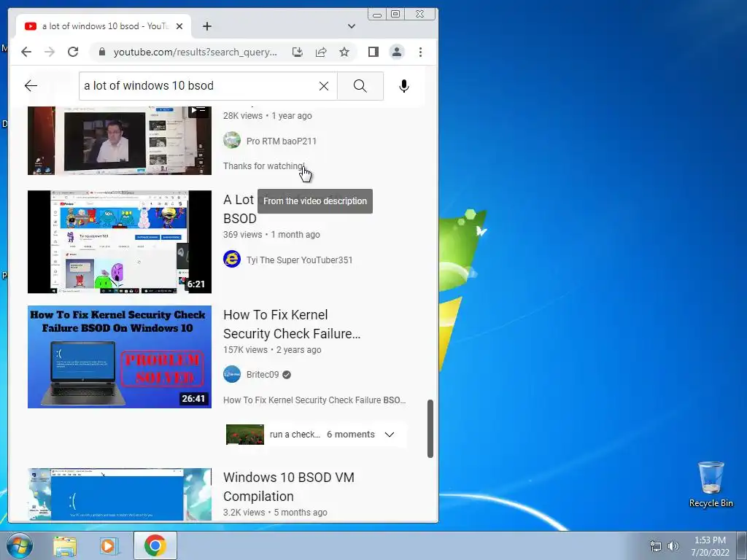The image size is (747, 560).
Task: Open Pro RTM baoP211 channel avatar
Action: [232, 141]
